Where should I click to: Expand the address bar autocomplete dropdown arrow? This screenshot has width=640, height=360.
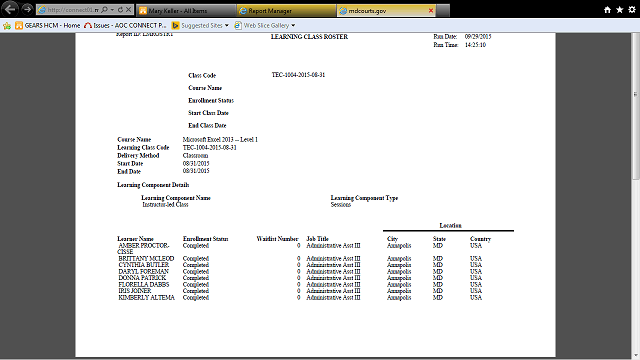tap(112, 10)
